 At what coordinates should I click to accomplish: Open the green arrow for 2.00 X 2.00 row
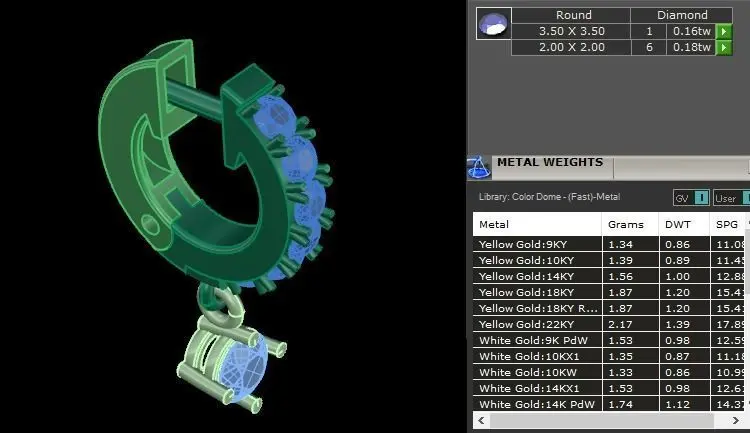click(x=724, y=47)
